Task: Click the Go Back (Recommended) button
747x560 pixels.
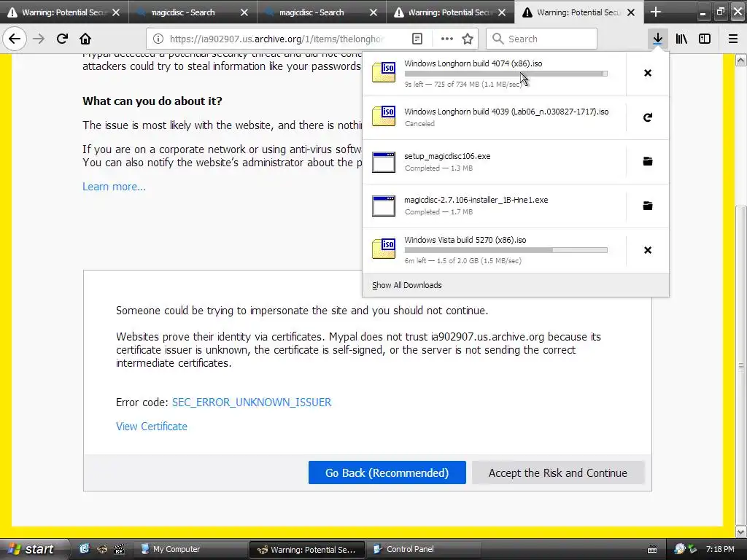Action: 387,472
